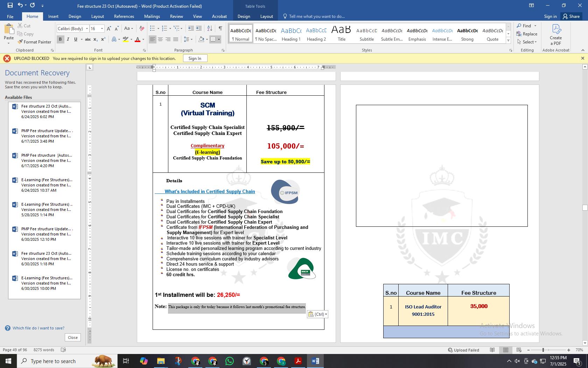Center align the text
588x368 pixels.
pyautogui.click(x=160, y=39)
